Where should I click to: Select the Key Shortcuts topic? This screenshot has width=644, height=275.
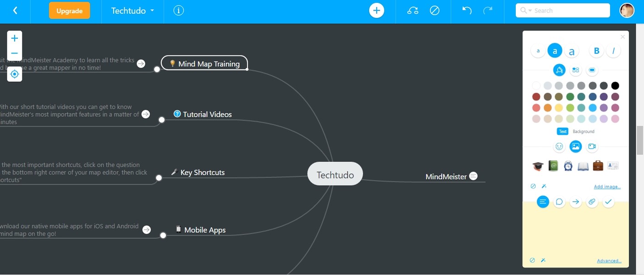[x=198, y=172]
